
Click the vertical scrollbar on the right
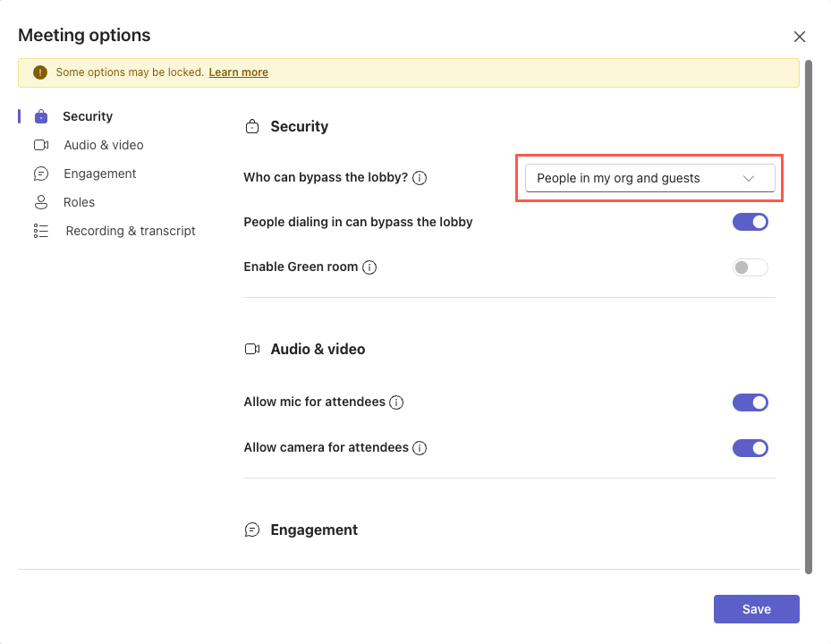click(x=809, y=313)
